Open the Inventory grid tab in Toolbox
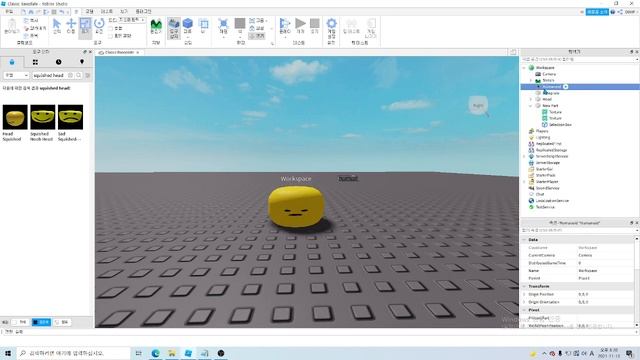640x360 pixels. pyautogui.click(x=35, y=62)
